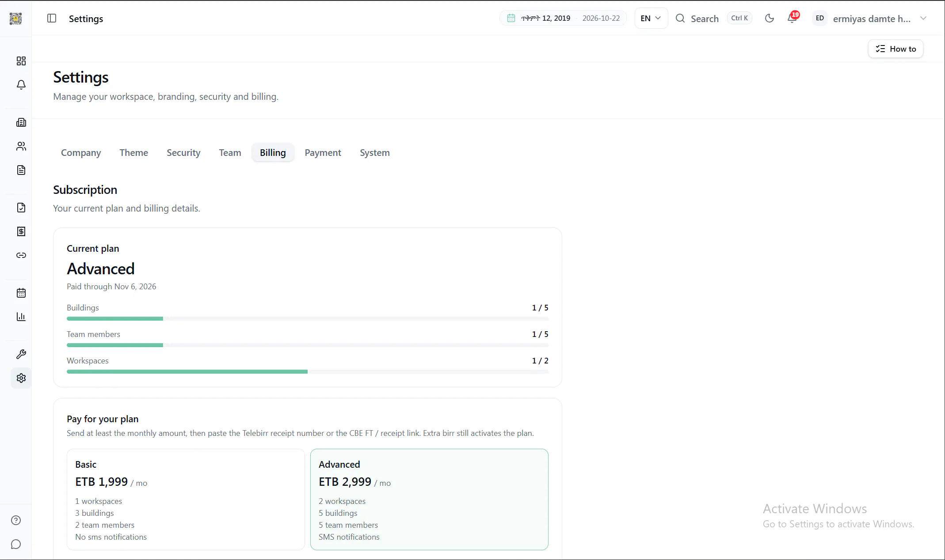945x560 pixels.
Task: Open the dashboard grid icon in sidebar
Action: coord(21,61)
